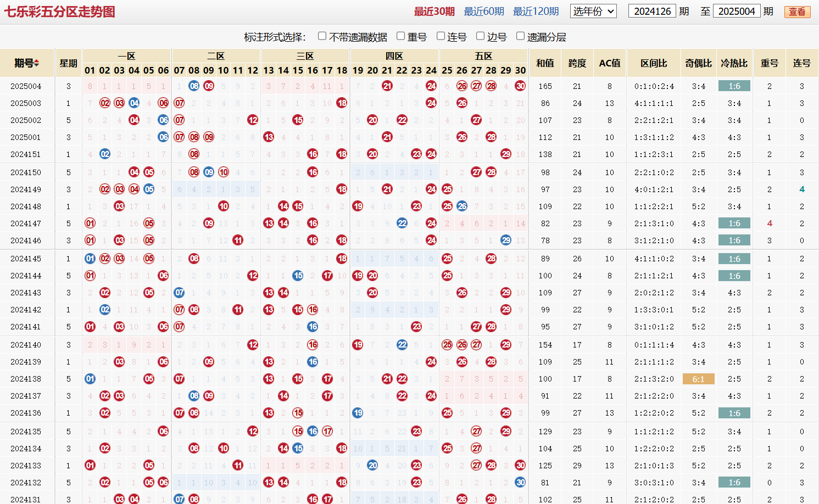The image size is (819, 504).
Task: Click blue ball 22 in row 2024147
Action: [402, 223]
